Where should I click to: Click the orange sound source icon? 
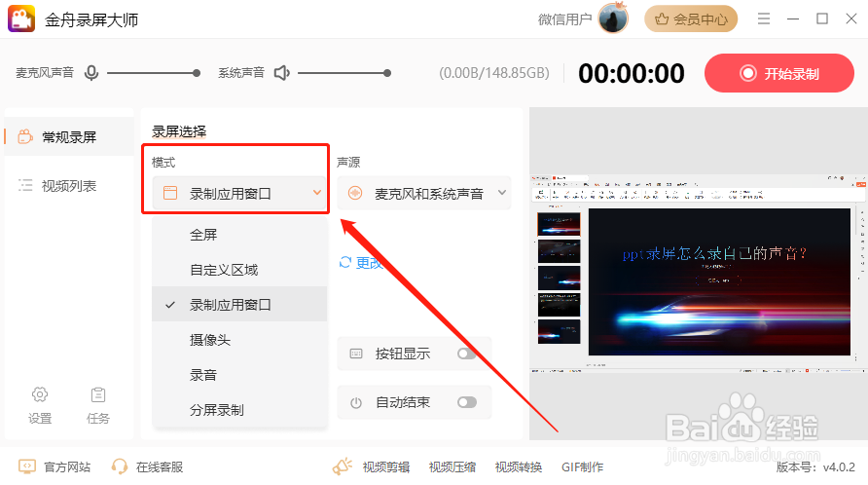(355, 193)
